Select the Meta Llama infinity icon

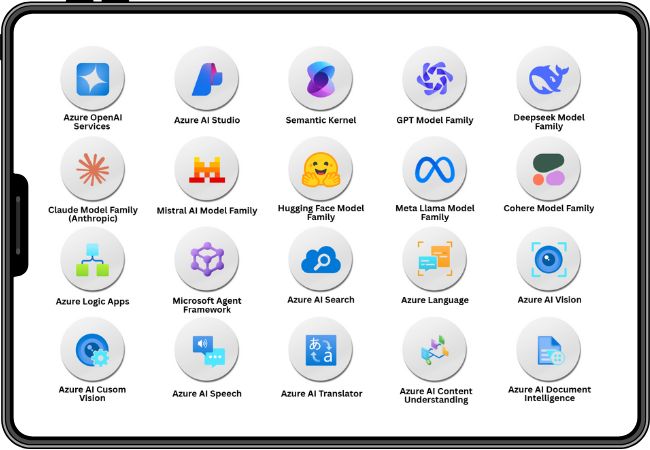[434, 169]
